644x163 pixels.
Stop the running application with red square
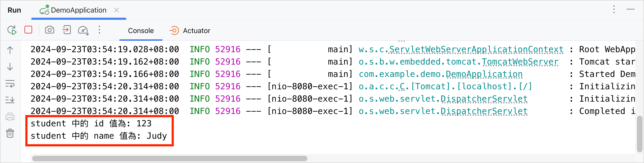tap(29, 30)
